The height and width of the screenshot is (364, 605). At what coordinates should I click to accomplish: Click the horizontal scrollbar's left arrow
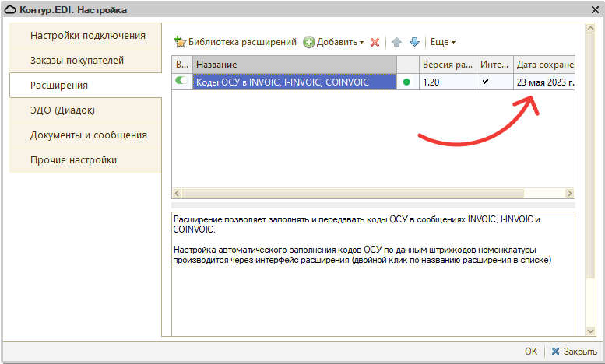[177, 193]
